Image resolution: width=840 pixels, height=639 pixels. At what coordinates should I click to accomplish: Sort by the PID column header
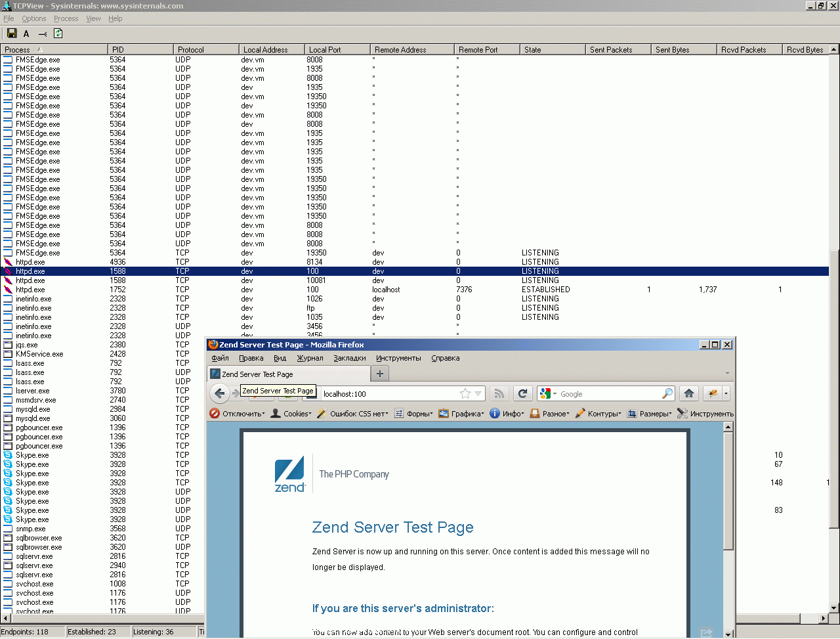point(140,49)
